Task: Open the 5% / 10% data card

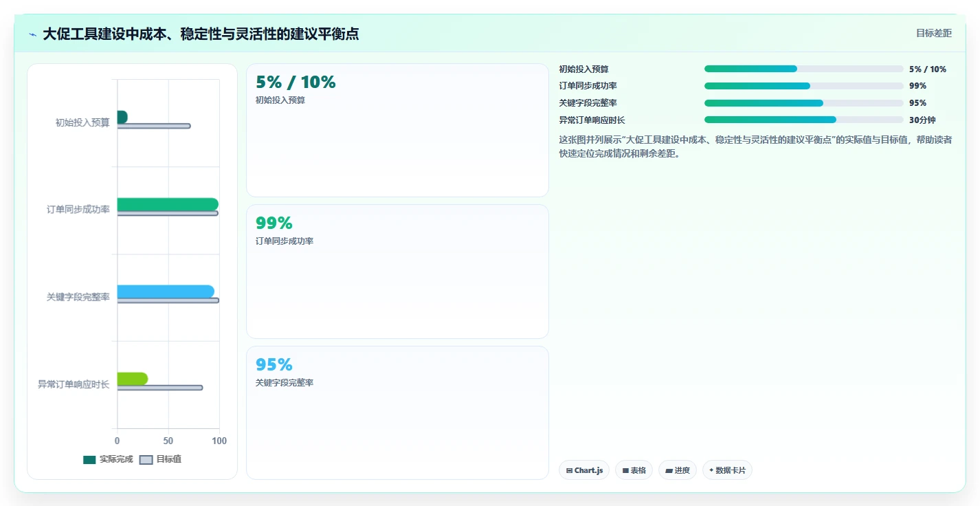Action: 397,131
